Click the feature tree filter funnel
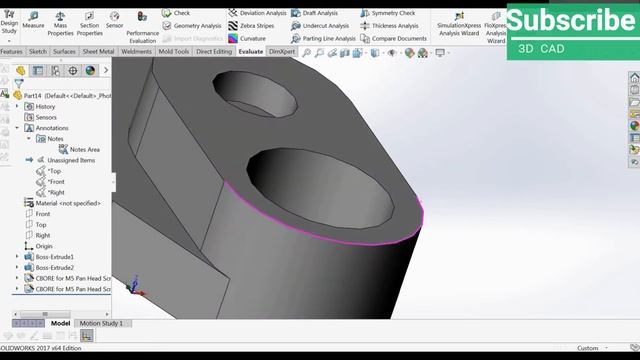Viewport: 640px width, 360px height. (x=18, y=83)
